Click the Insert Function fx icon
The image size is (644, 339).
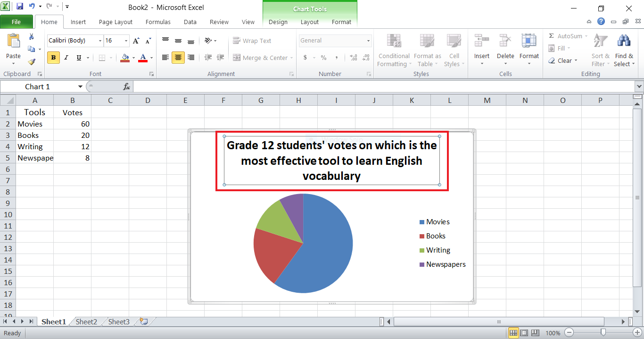click(x=126, y=86)
